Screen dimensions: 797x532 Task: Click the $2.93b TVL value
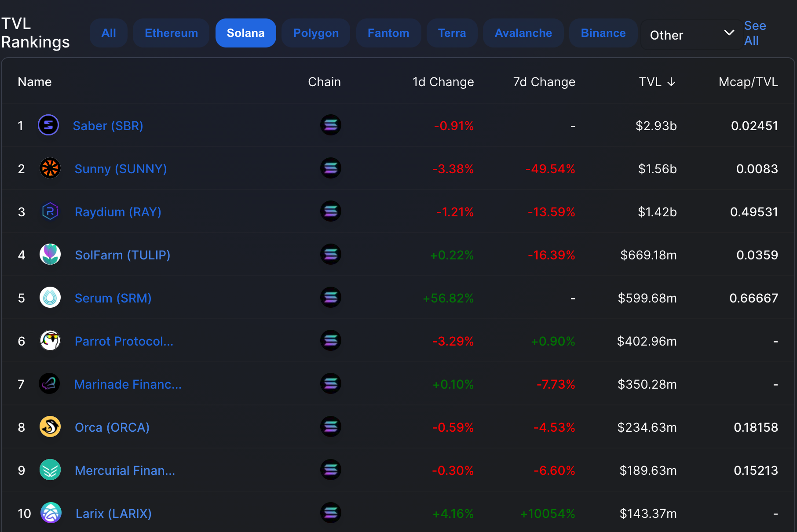tap(656, 126)
